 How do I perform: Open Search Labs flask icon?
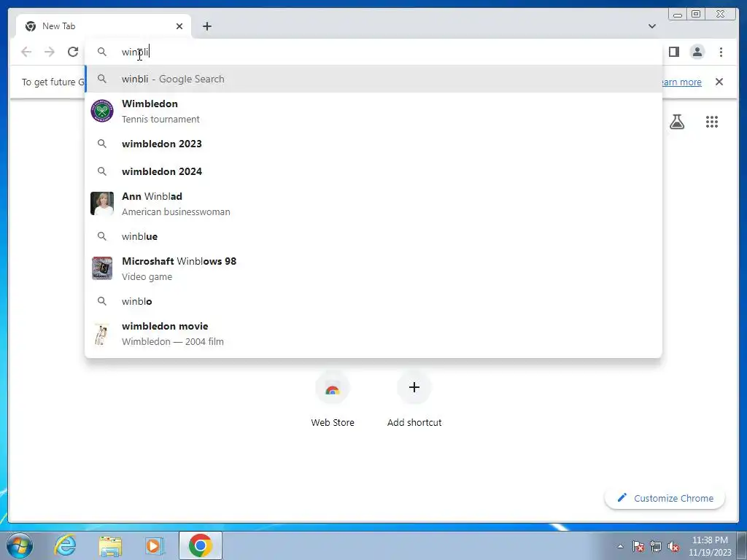[x=676, y=122]
